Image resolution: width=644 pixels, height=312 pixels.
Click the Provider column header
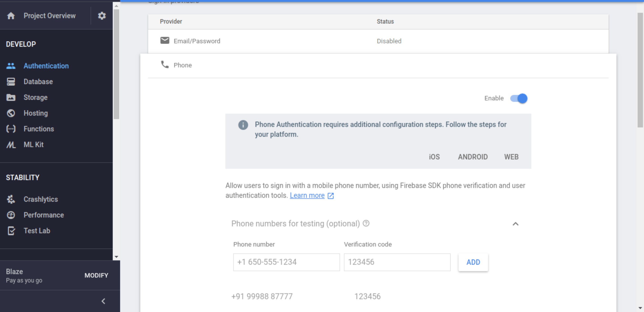tap(171, 21)
